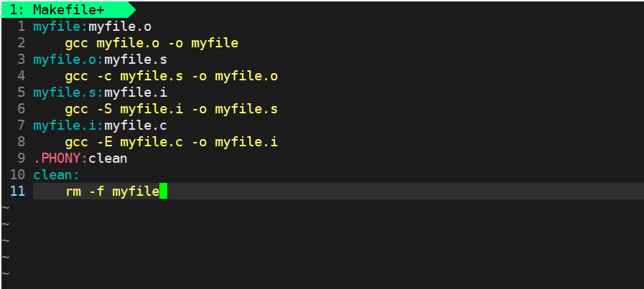The image size is (644, 289).
Task: Place cursor on the -S flag
Action: pos(104,109)
